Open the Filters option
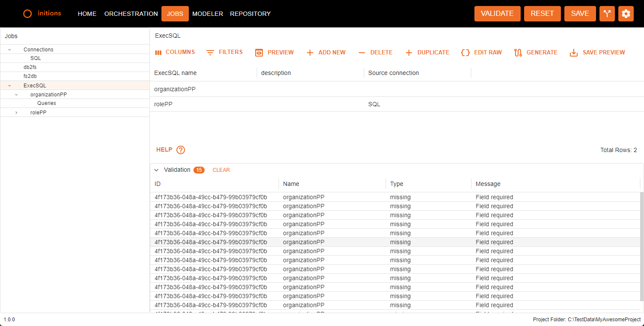Image resolution: width=644 pixels, height=326 pixels. click(224, 52)
